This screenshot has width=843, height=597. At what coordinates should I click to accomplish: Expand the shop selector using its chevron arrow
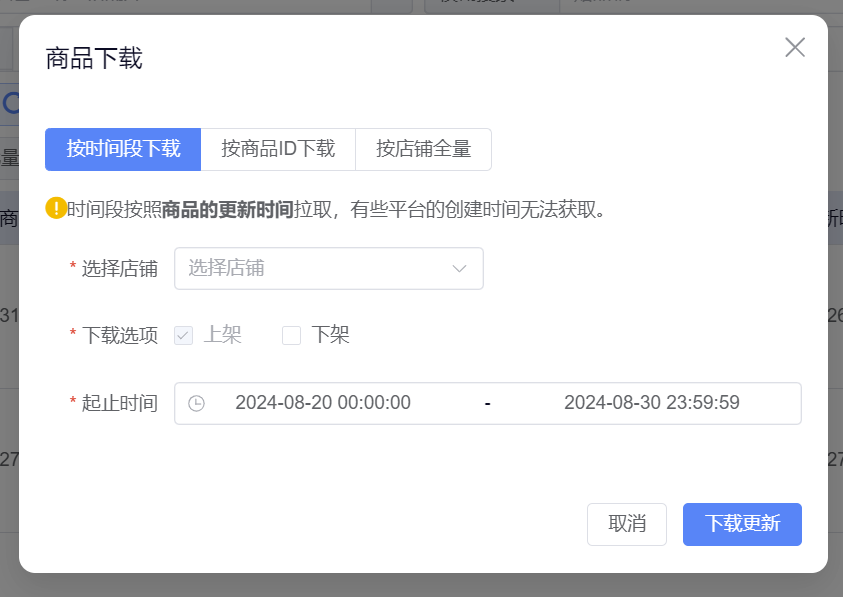coord(459,268)
